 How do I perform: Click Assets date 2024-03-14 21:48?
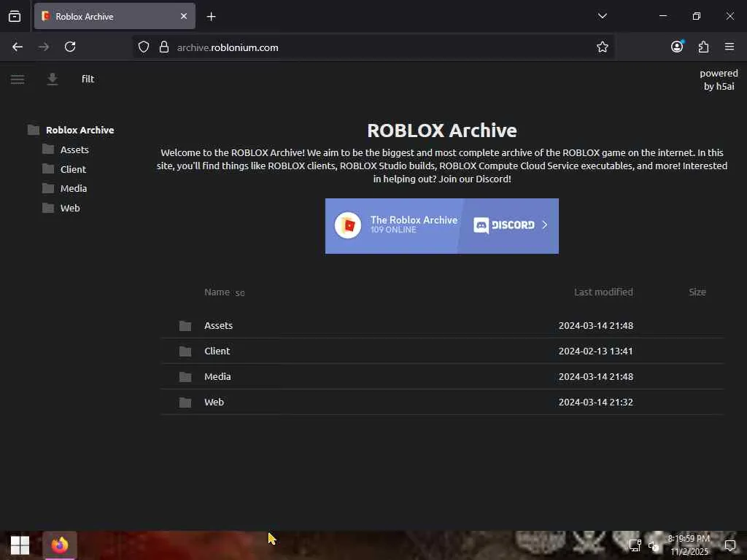(595, 326)
